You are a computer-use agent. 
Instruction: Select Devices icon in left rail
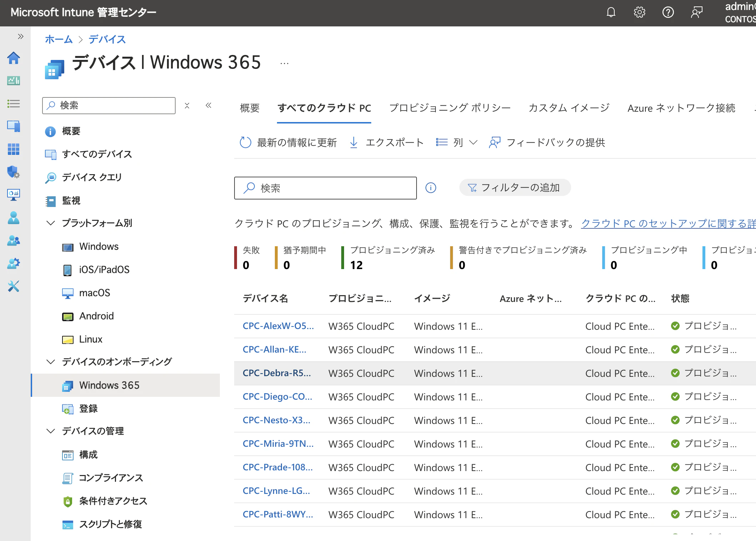[14, 126]
